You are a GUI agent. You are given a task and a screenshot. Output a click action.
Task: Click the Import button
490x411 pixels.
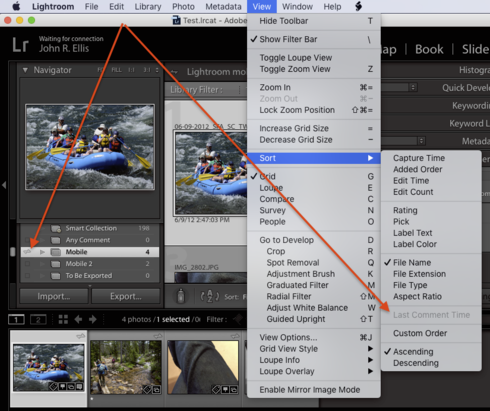point(54,296)
